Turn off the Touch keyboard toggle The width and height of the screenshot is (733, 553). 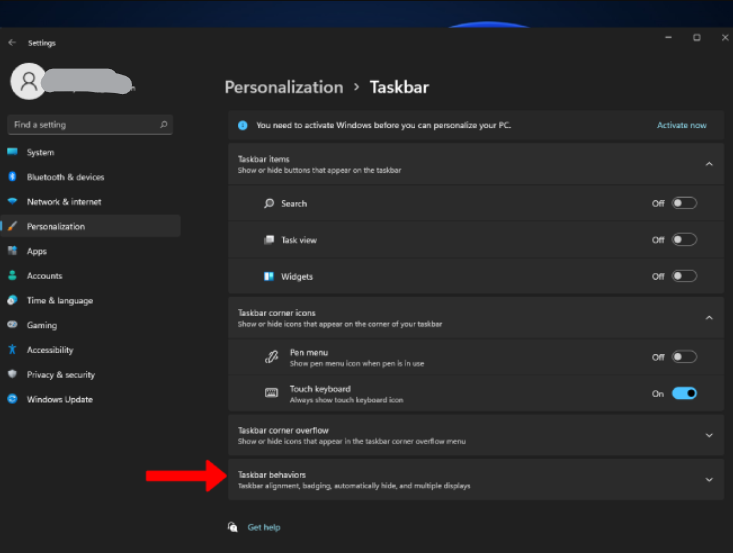[684, 393]
